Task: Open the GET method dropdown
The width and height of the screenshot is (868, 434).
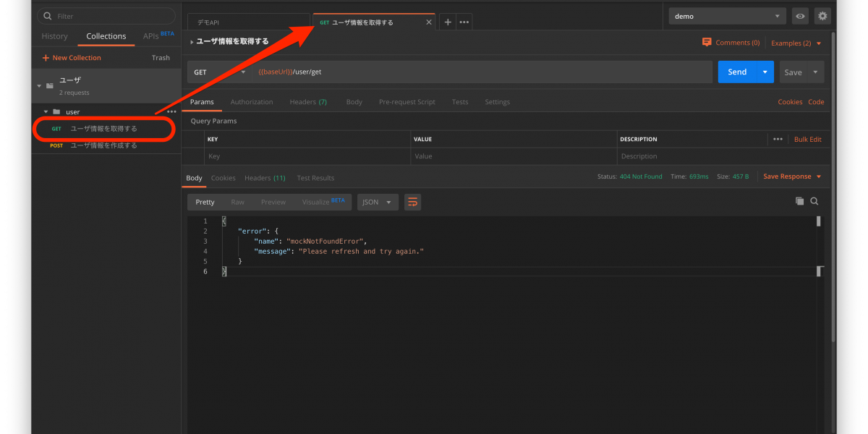Action: point(219,72)
